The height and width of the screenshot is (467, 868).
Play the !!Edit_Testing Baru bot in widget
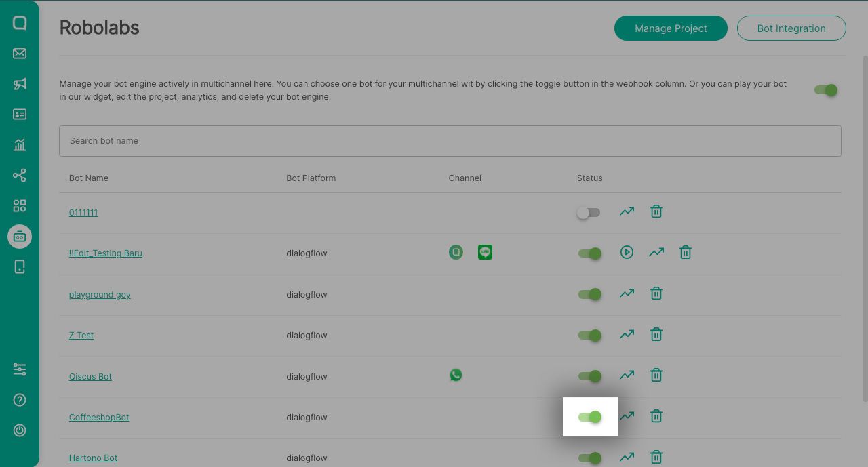click(627, 253)
